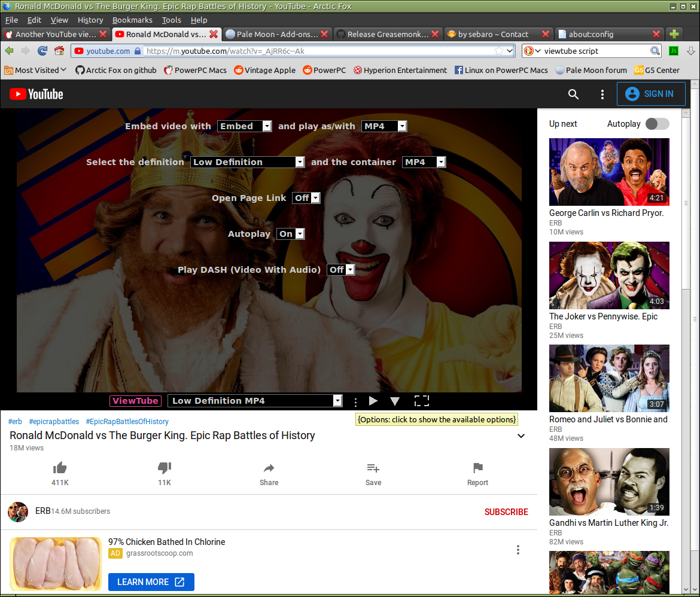The width and height of the screenshot is (700, 597).
Task: Toggle ViewTube fullscreen brackets icon
Action: [x=421, y=401]
